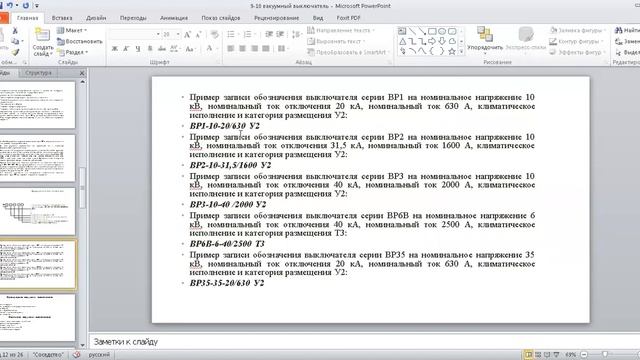The height and width of the screenshot is (360, 640).
Task: Align text left in paragraph group
Action: pos(231,49)
